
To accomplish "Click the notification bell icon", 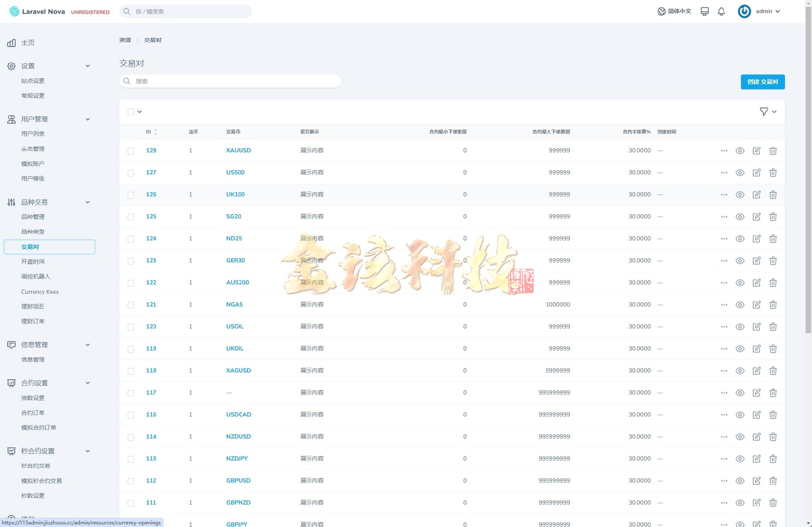I will [721, 11].
